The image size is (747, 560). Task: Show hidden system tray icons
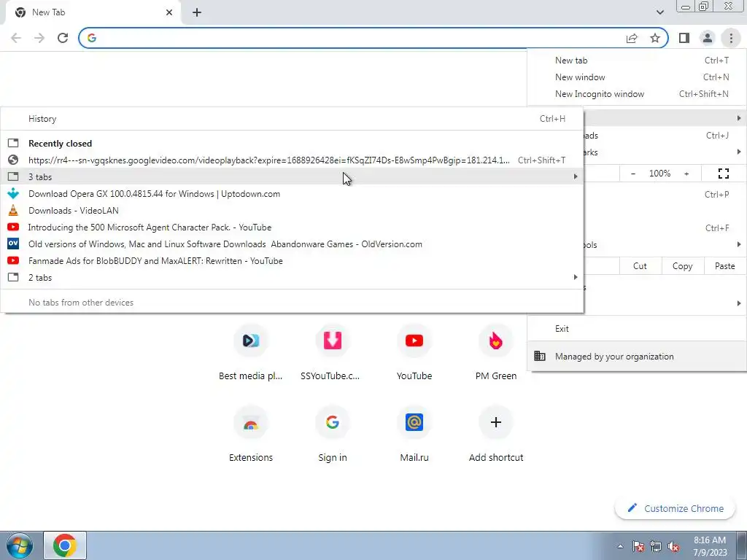(620, 546)
